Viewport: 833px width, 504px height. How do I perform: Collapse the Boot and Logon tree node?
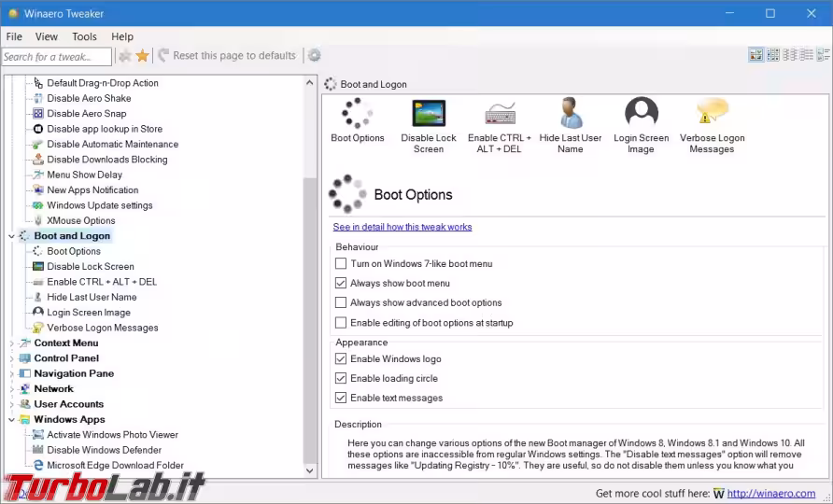point(11,236)
